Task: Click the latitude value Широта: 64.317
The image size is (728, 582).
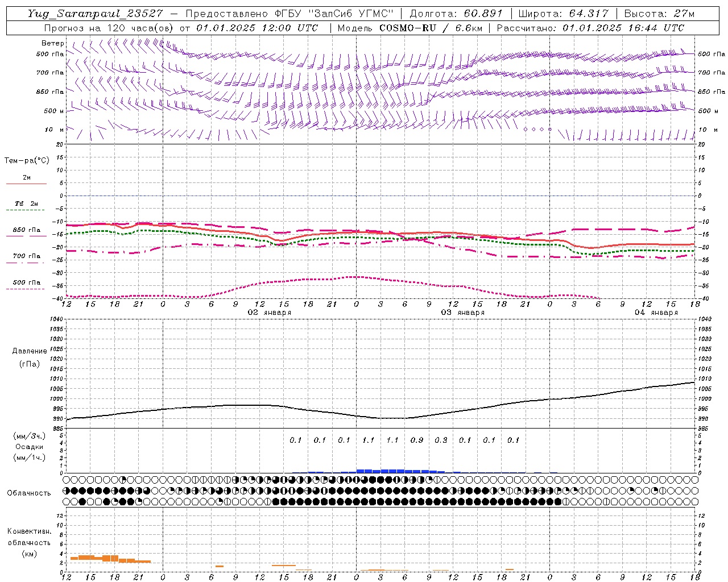Action: click(x=564, y=14)
